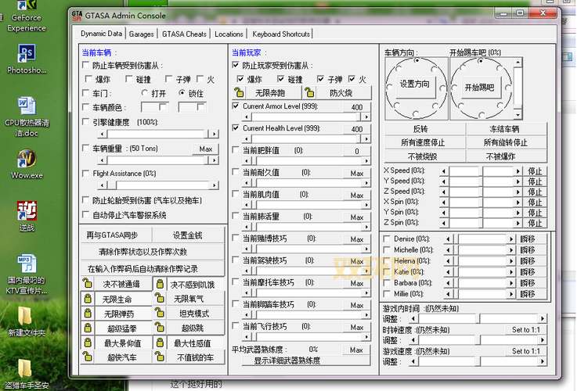Toggle the padlock icon next to 坦克模式
Viewport: 588px width, 391px height.
pos(160,314)
